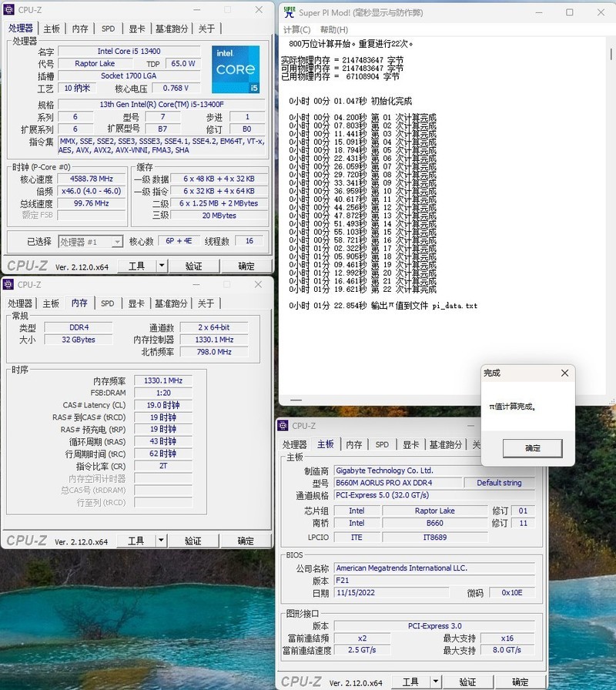The height and width of the screenshot is (690, 616).
Task: Select 主板 tab in memory CPU-Z window
Action: click(51, 303)
